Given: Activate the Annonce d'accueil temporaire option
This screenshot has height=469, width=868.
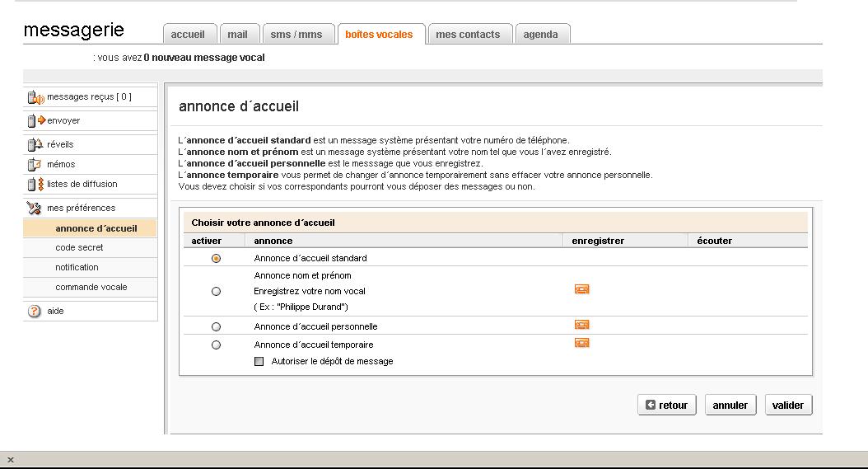Looking at the screenshot, I should tap(217, 345).
